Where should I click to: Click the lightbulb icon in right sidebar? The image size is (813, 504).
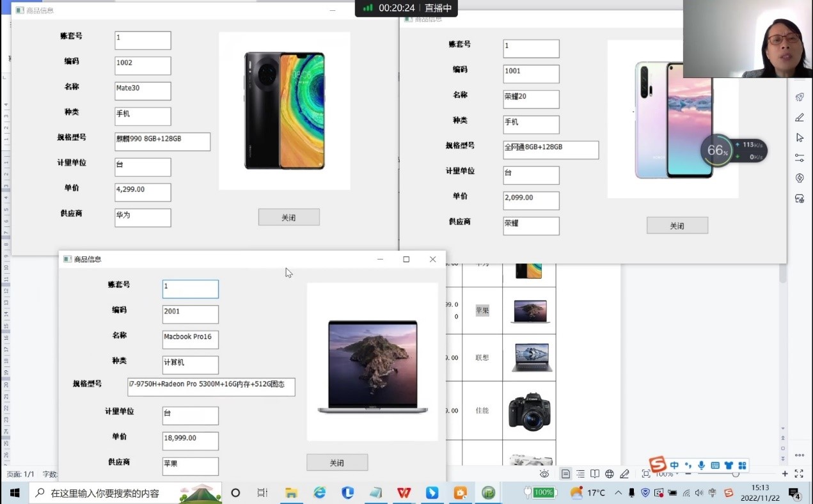(x=799, y=178)
